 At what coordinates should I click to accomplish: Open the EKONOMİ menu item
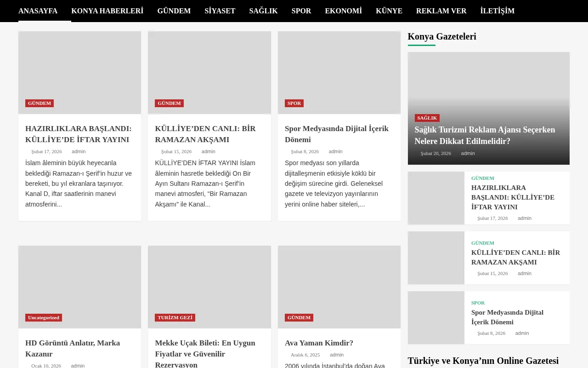[343, 11]
